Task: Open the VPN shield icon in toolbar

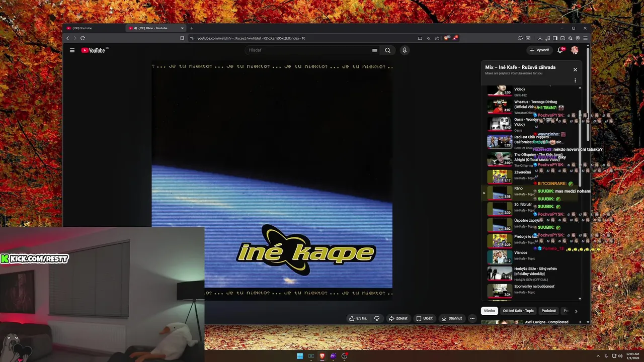Action: (x=578, y=38)
